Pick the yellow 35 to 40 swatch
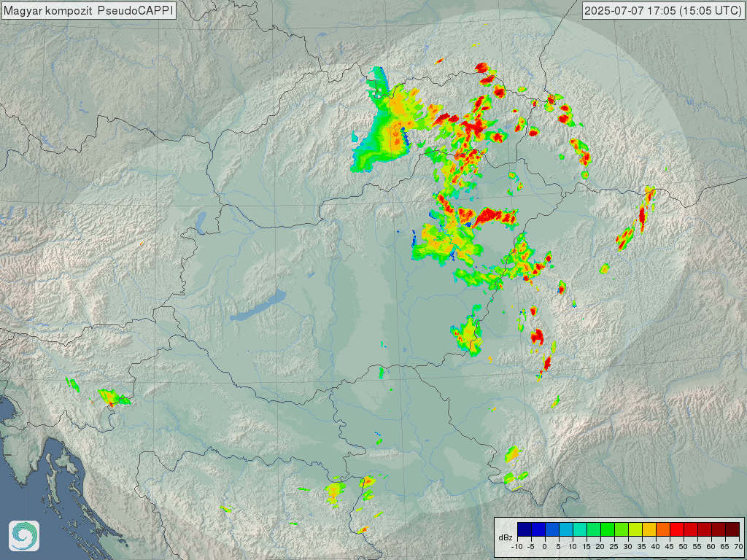Image resolution: width=747 pixels, height=560 pixels. (649, 529)
